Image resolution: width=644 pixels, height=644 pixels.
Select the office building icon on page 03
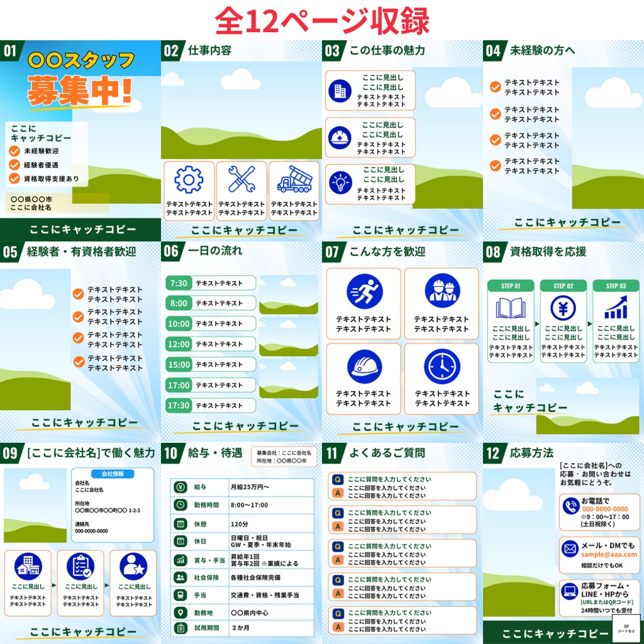click(340, 91)
